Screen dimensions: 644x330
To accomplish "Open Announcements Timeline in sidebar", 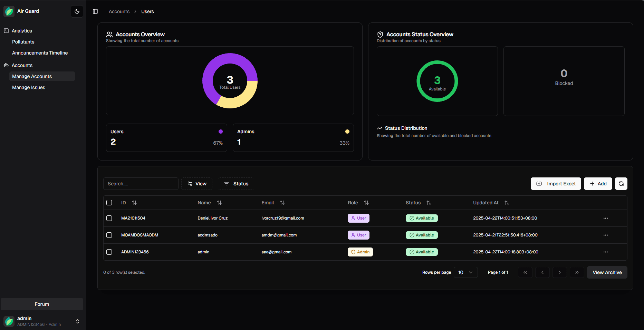I will [x=40, y=53].
